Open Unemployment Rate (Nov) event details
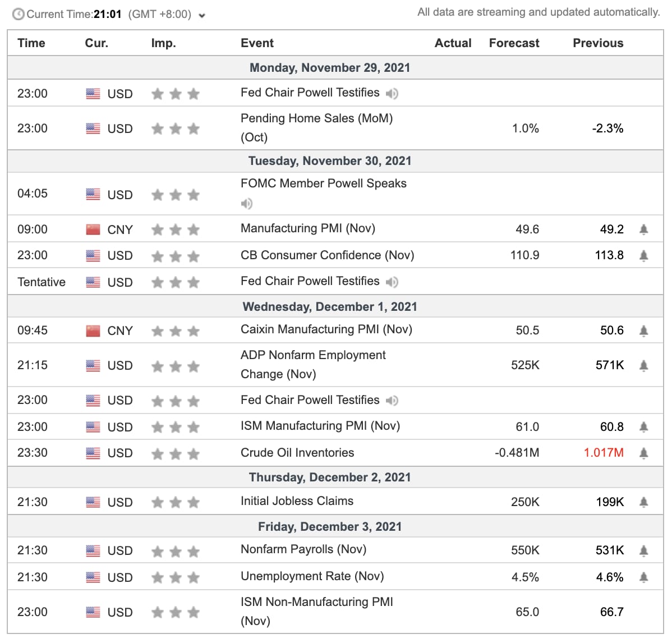Viewport: 672px width, 643px height. tap(312, 576)
